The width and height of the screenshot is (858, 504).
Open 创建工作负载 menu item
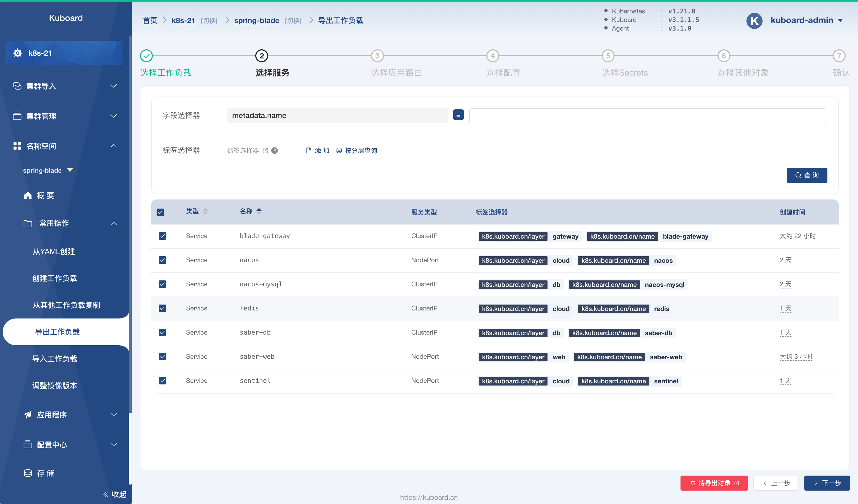click(x=54, y=279)
